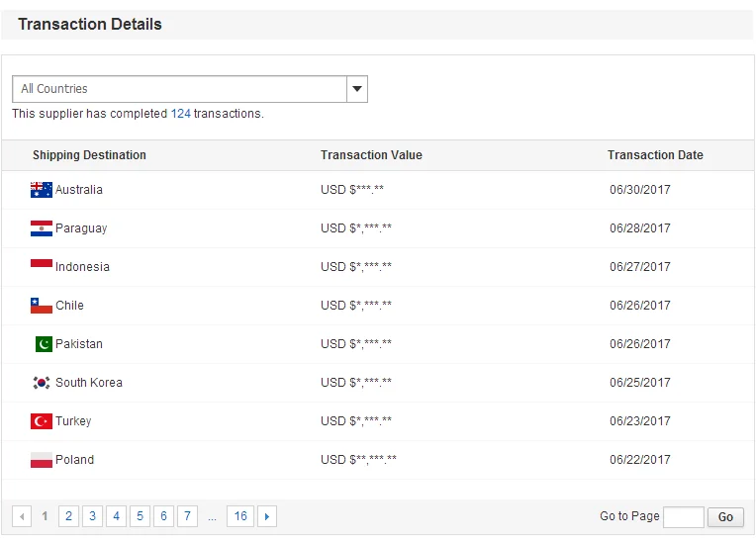
Task: Click the Turkey flag icon
Action: (x=41, y=421)
